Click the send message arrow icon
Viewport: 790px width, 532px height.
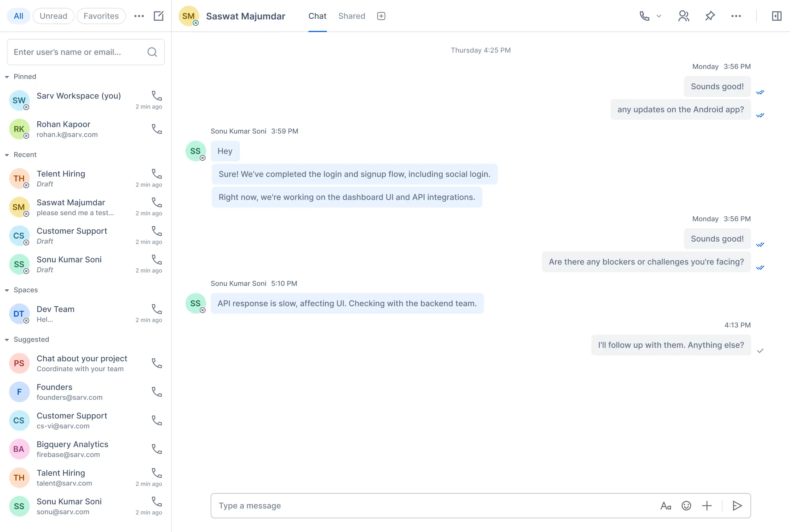pos(737,506)
